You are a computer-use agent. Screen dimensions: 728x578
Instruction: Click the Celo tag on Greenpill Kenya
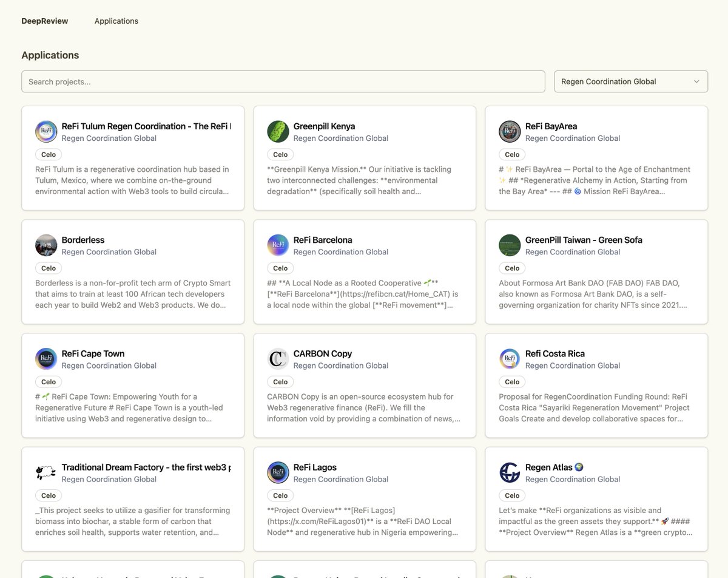(x=280, y=154)
